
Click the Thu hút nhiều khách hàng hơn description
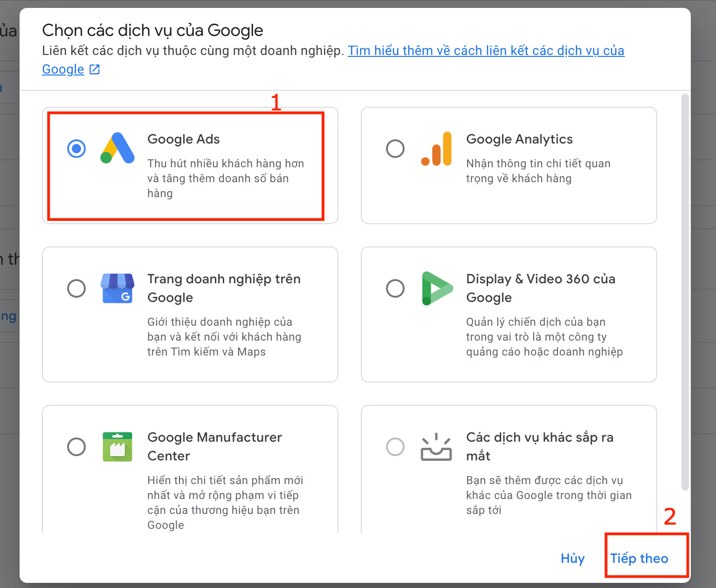(226, 178)
